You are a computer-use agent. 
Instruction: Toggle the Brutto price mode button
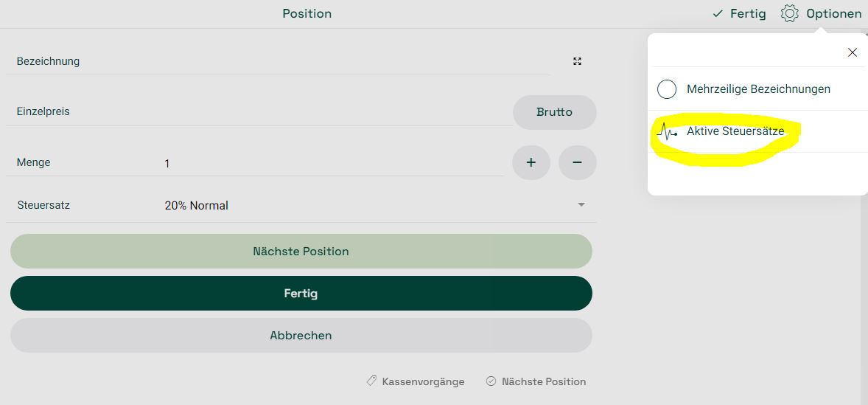555,112
